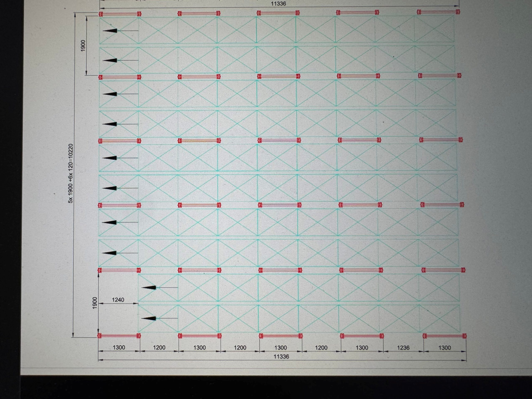
Task: Click the top 11336 dimension text
Action: pyautogui.click(x=278, y=4)
